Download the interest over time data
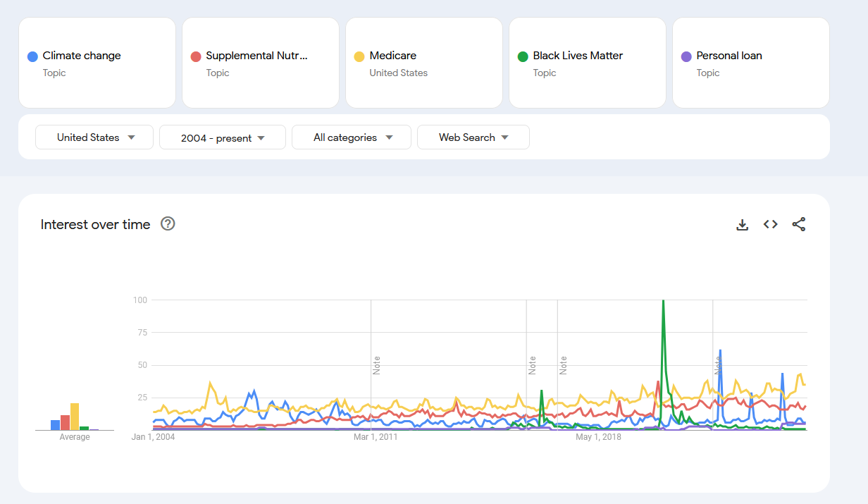 coord(742,225)
